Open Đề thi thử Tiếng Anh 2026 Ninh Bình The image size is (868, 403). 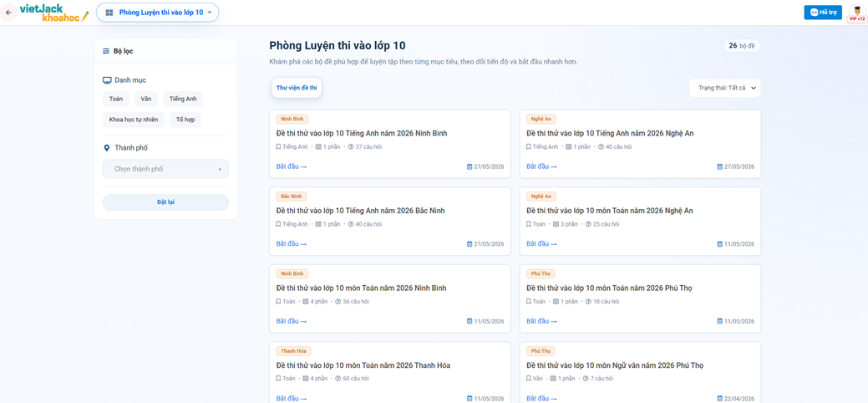362,134
